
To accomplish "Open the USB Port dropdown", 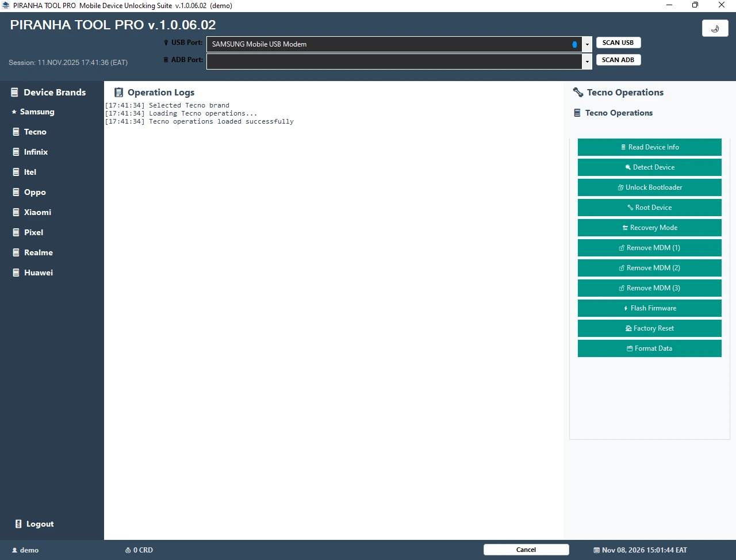I will (587, 44).
